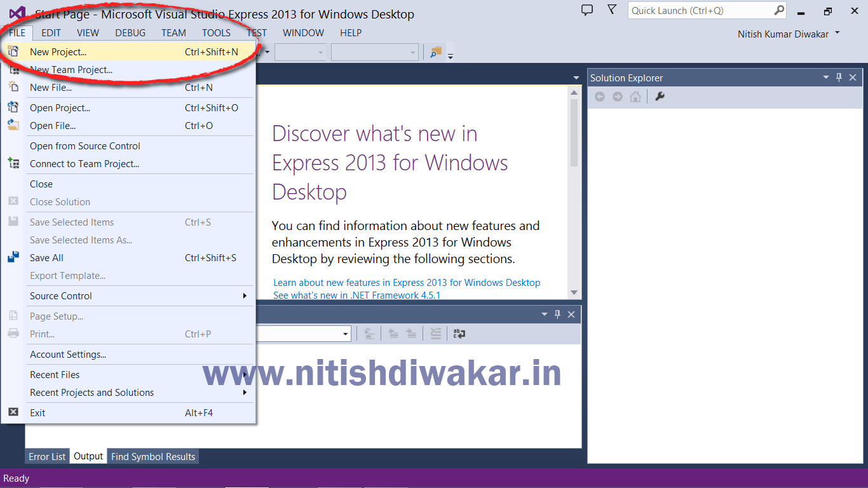Click the Start Page vertical scrollbar thumb
The height and width of the screenshot is (488, 868).
click(574, 133)
